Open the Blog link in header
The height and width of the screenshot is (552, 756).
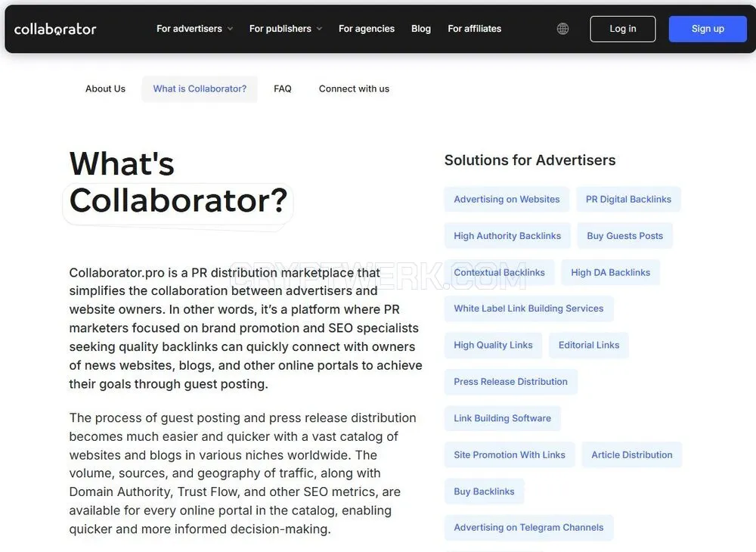tap(421, 29)
